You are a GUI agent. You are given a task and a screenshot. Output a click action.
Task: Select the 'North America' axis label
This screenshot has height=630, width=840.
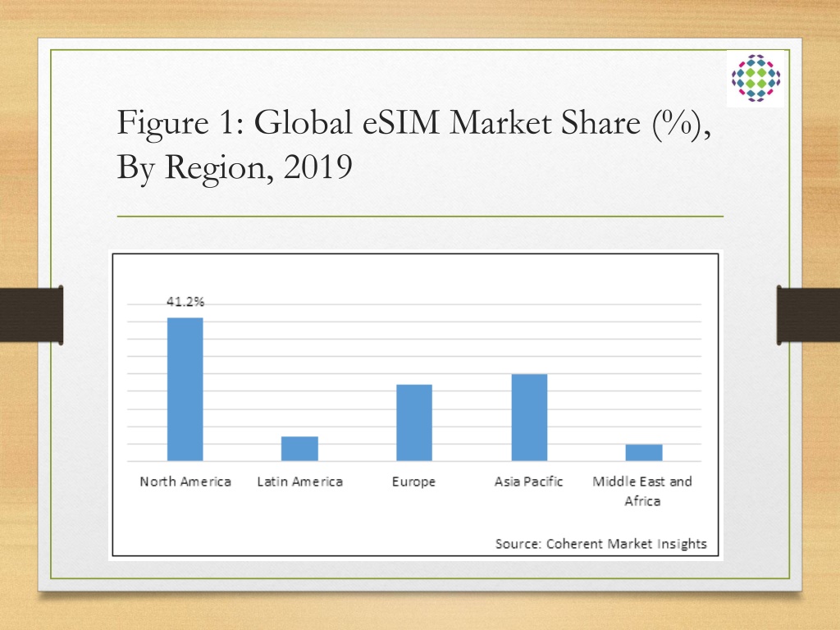point(185,482)
